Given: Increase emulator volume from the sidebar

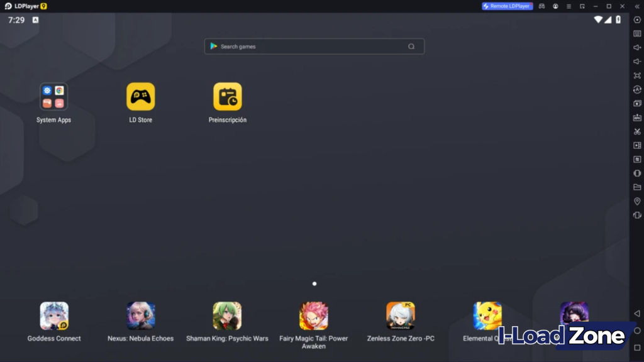Looking at the screenshot, I should coord(636,48).
